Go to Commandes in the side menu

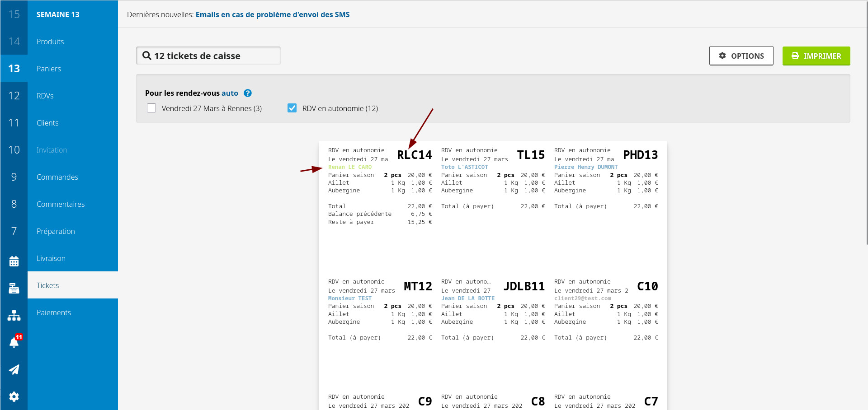(57, 177)
